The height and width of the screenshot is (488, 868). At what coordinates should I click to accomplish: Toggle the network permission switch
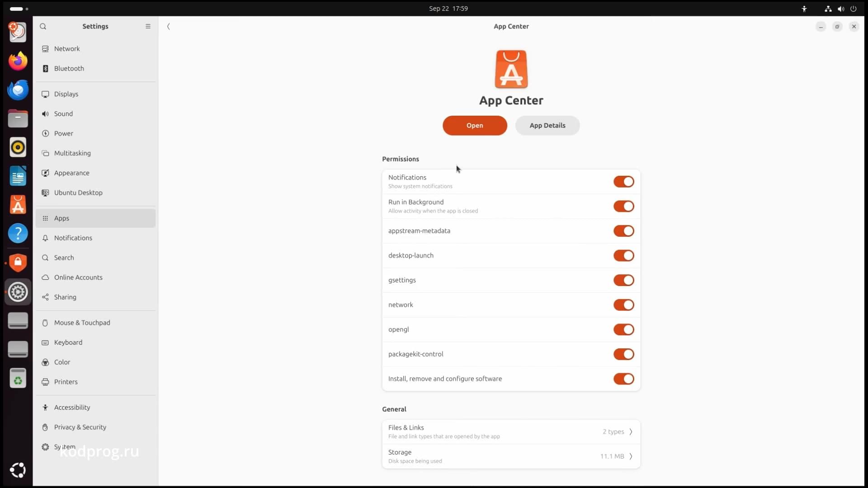click(x=624, y=305)
